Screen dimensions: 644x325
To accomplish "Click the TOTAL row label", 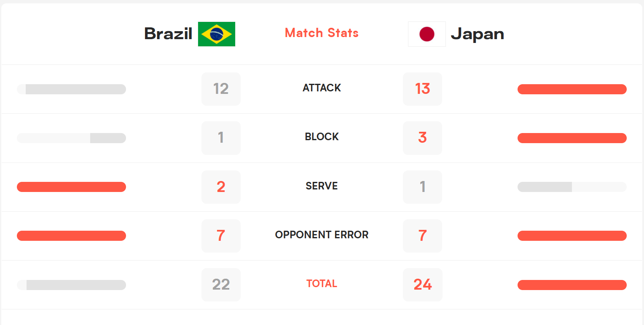I will pos(322,284).
